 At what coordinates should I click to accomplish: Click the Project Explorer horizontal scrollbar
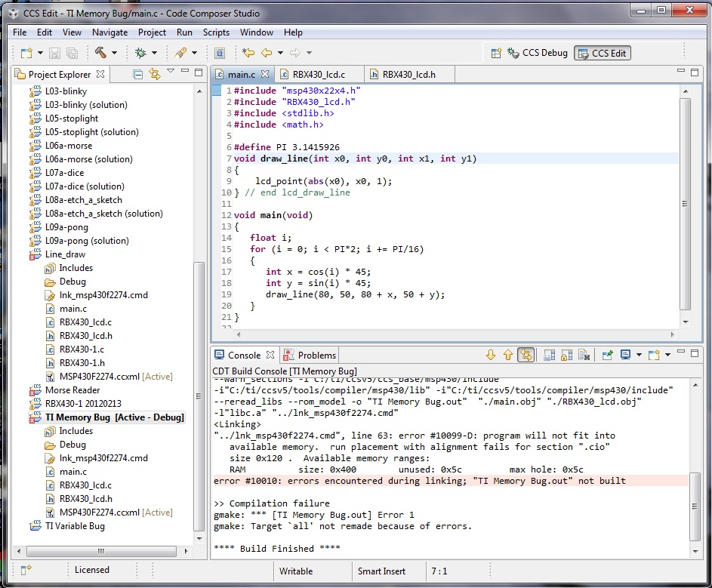(101, 551)
